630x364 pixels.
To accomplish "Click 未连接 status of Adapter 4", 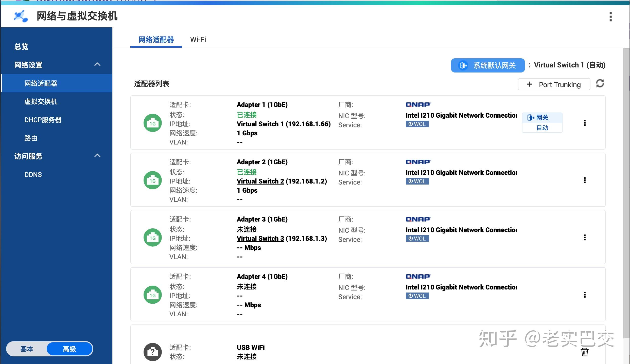I will pos(247,287).
